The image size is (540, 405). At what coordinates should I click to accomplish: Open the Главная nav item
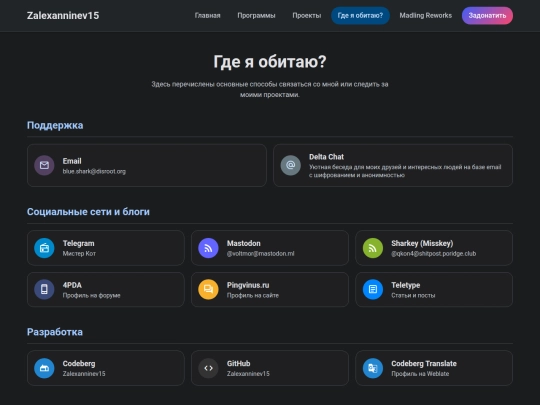pyautogui.click(x=207, y=15)
